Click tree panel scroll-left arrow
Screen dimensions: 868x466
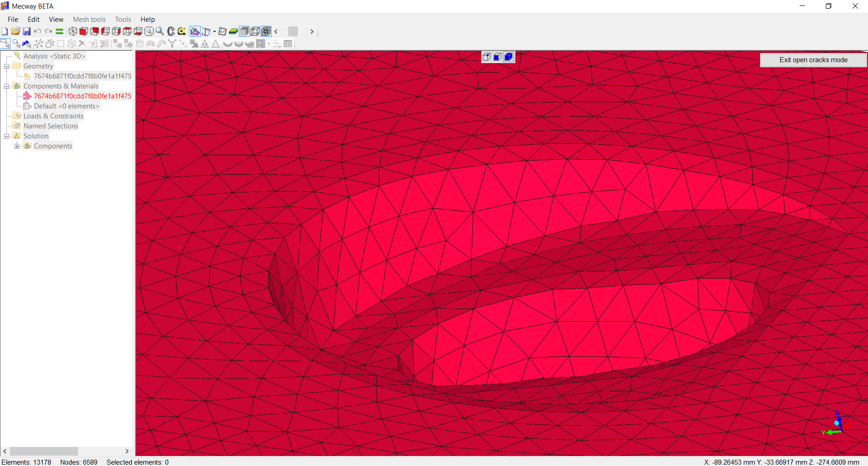pyautogui.click(x=5, y=451)
